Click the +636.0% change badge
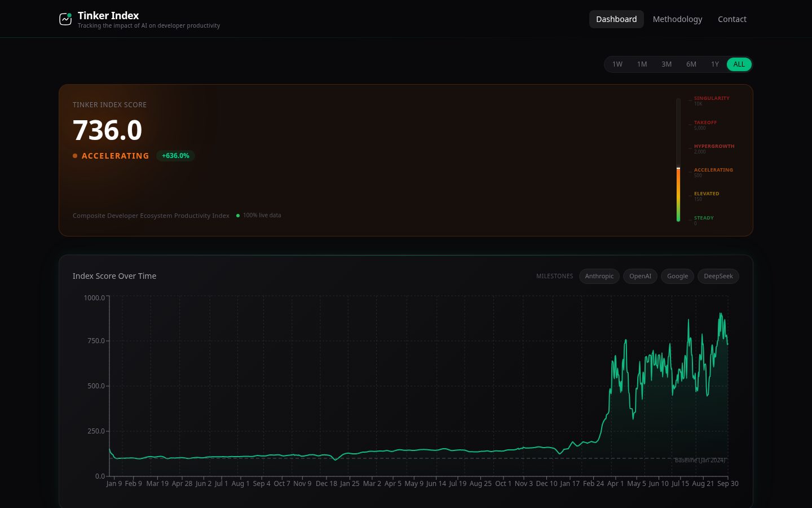 175,156
